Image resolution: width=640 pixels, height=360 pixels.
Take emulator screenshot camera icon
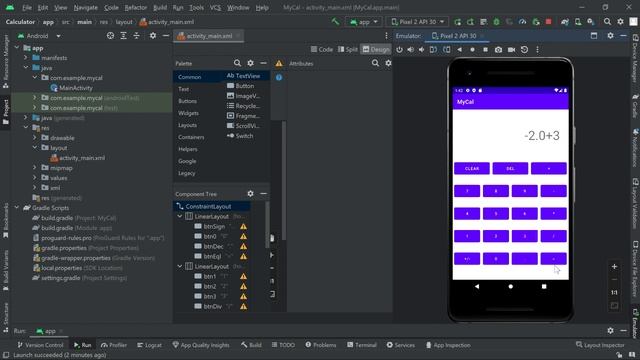498,49
